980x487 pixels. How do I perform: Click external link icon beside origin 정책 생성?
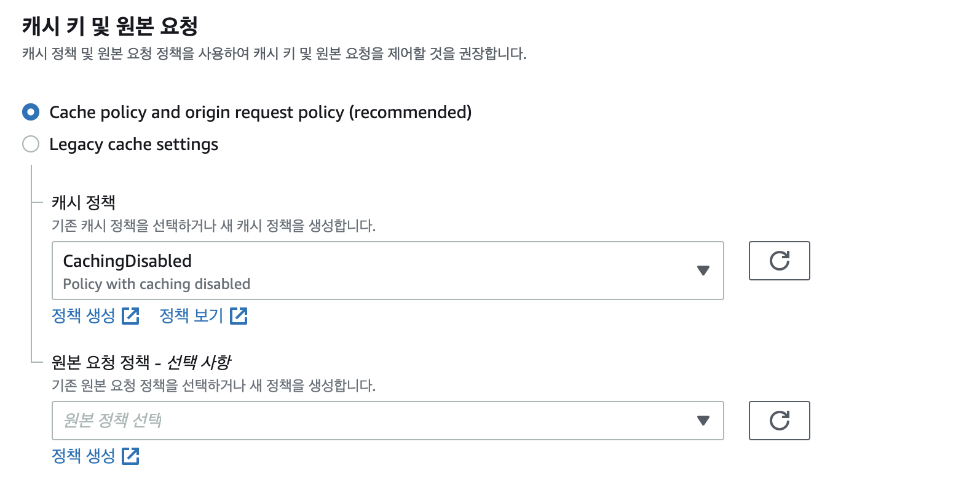[131, 456]
